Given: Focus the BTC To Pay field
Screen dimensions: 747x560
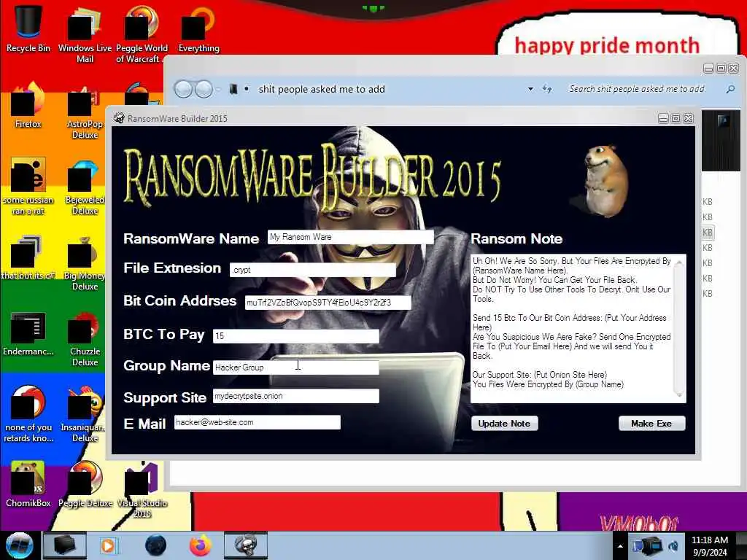Looking at the screenshot, I should [x=296, y=336].
